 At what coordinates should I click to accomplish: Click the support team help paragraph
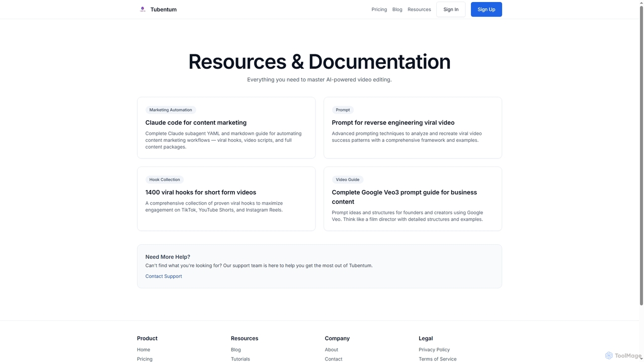coord(259,265)
